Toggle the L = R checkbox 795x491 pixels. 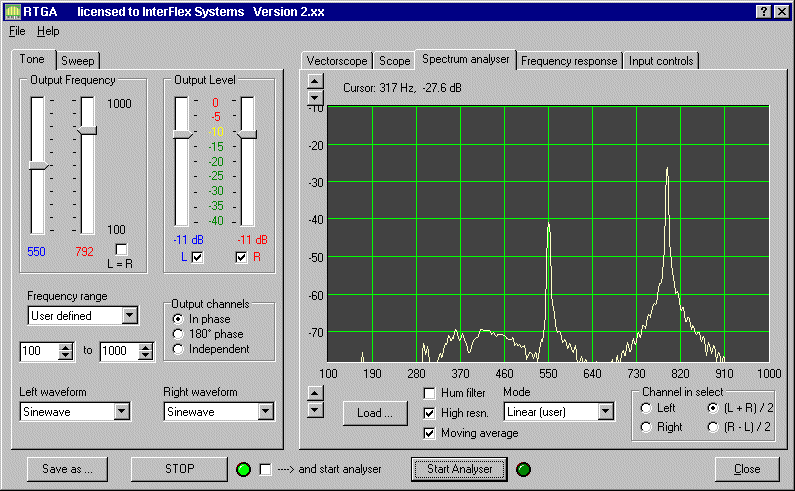(x=121, y=250)
